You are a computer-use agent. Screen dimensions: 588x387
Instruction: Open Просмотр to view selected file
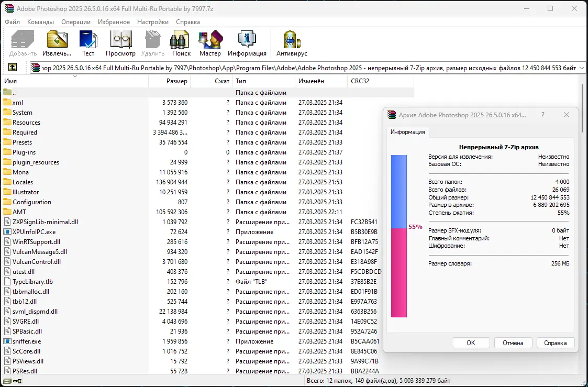pyautogui.click(x=120, y=42)
